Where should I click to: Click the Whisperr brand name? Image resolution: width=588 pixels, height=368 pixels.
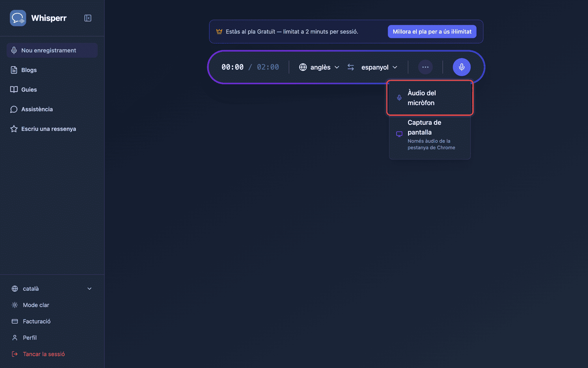pyautogui.click(x=49, y=18)
